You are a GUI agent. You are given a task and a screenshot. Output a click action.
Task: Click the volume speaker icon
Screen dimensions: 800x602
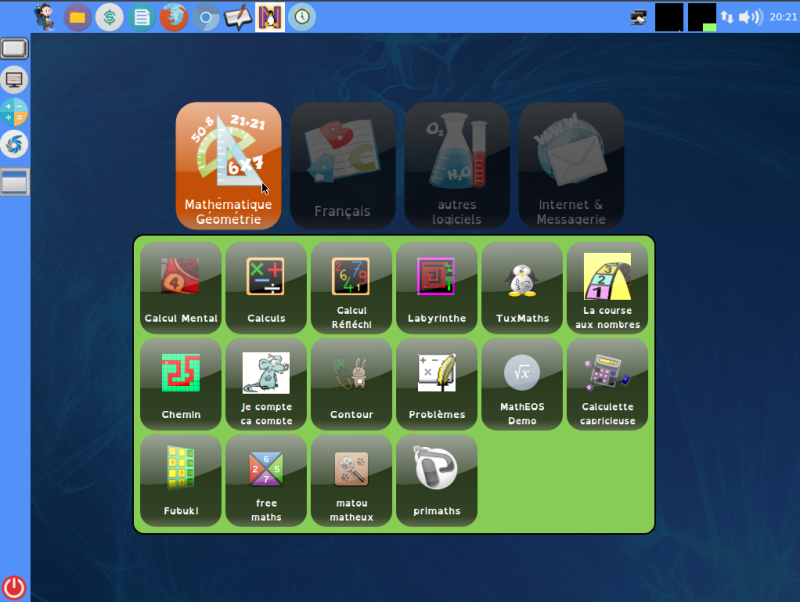(x=751, y=17)
